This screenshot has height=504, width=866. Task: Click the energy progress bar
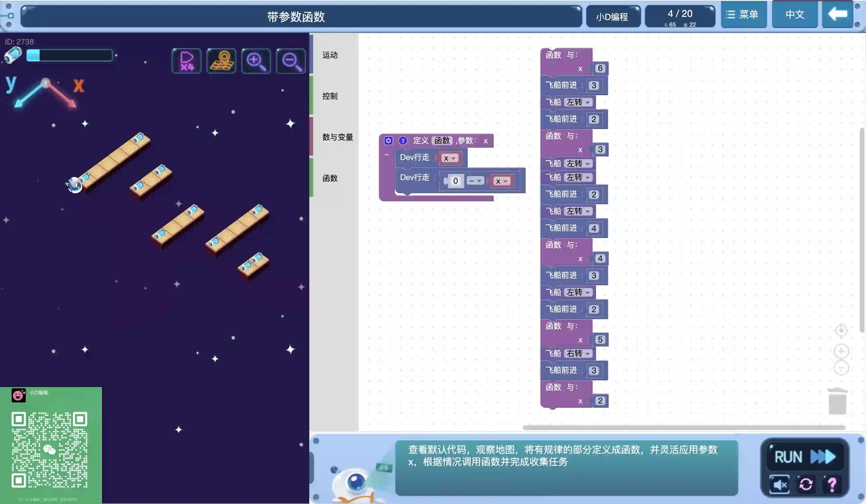click(x=69, y=55)
